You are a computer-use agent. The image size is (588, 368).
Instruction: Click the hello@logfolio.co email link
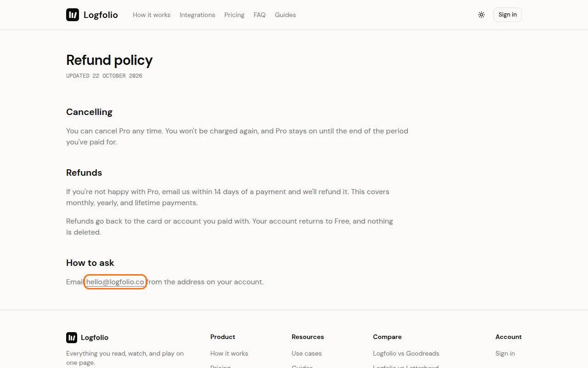[x=115, y=282]
